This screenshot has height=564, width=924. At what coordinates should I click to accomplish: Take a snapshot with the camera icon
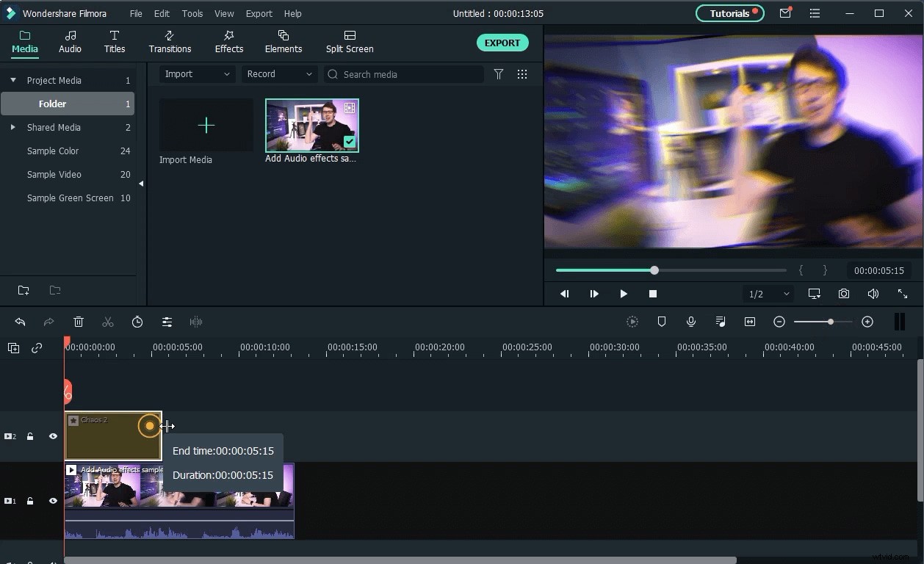[x=843, y=294]
